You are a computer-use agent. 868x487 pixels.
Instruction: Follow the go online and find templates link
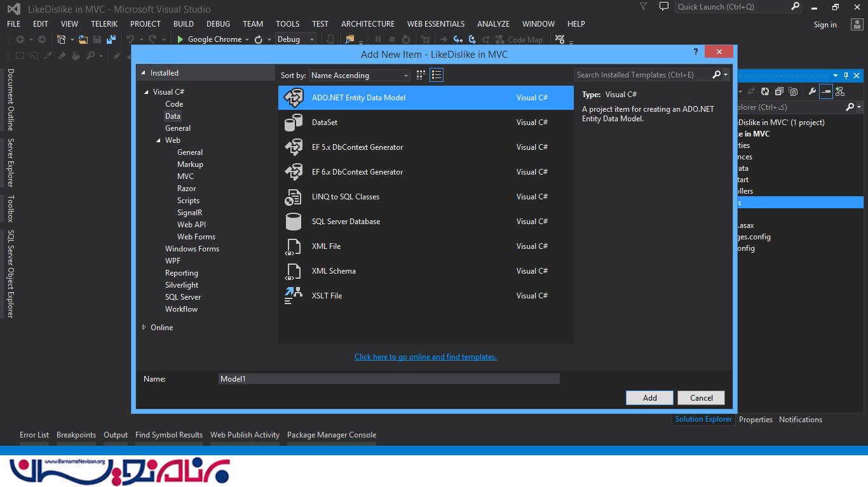pos(425,357)
